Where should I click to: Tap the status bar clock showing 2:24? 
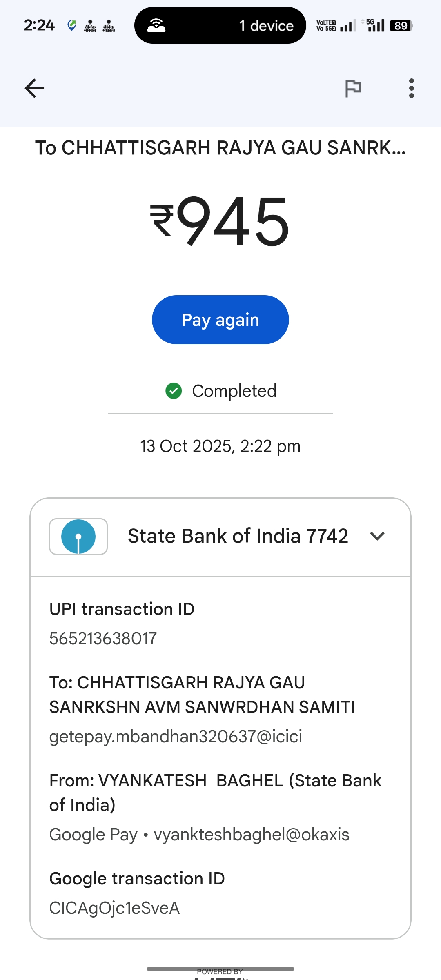click(x=39, y=25)
